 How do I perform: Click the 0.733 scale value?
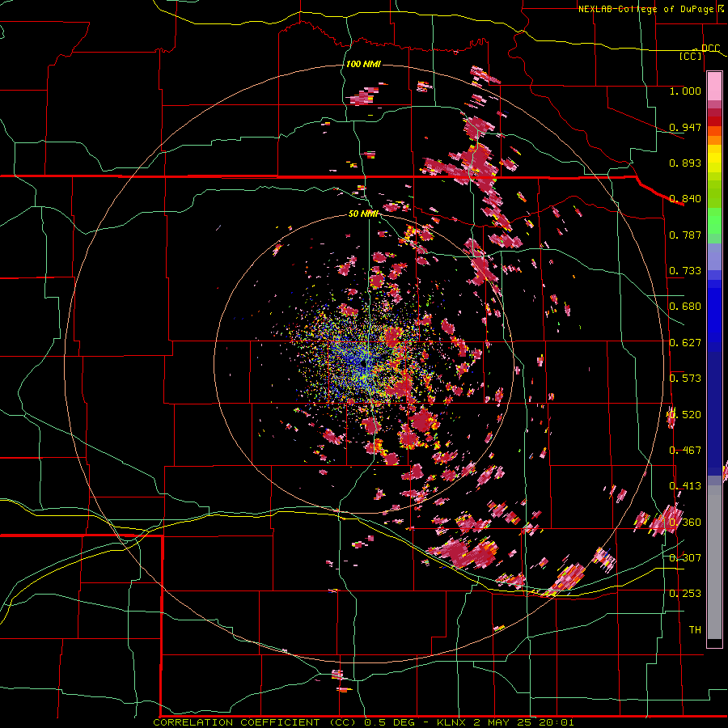[x=685, y=271]
